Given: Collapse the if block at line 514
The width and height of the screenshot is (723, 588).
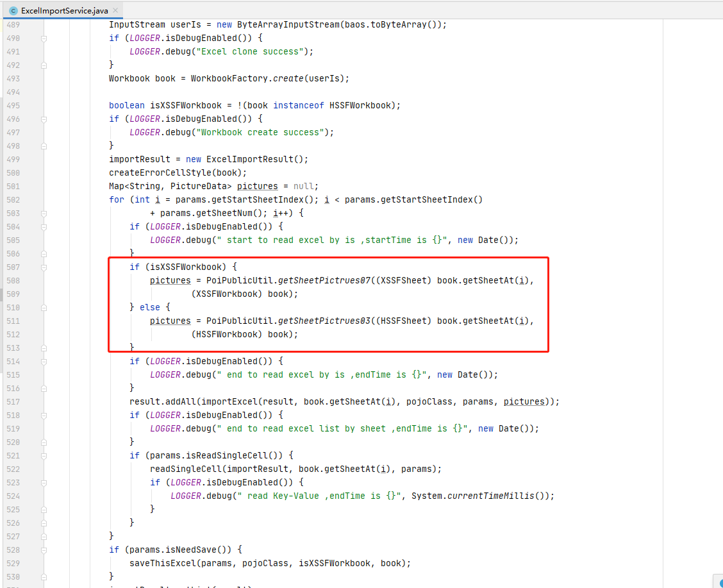Looking at the screenshot, I should [44, 361].
